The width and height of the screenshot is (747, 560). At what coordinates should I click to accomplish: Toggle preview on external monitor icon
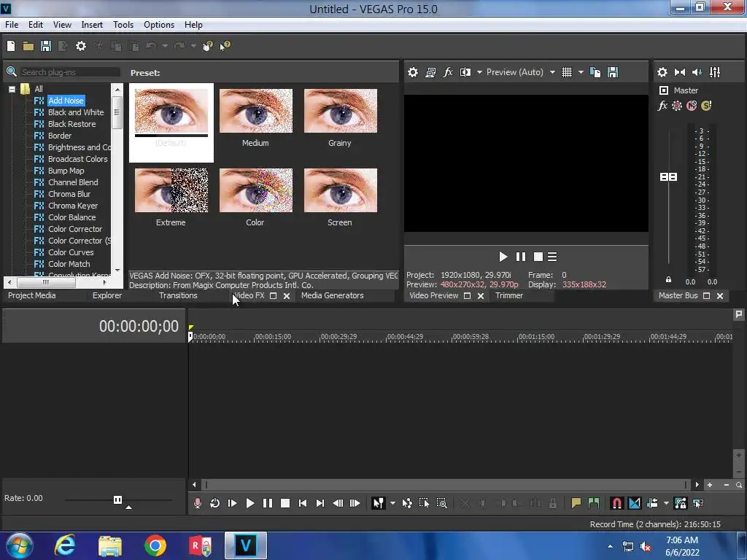[x=430, y=72]
